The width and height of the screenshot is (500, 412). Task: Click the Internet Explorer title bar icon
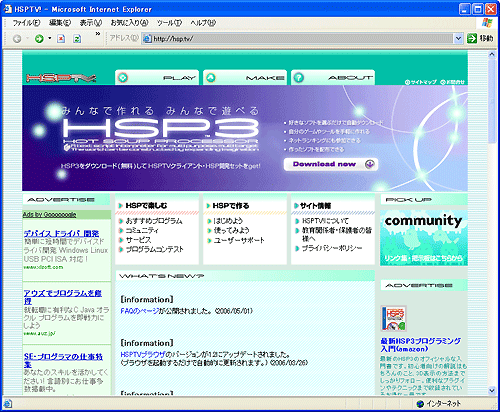[x=7, y=9]
